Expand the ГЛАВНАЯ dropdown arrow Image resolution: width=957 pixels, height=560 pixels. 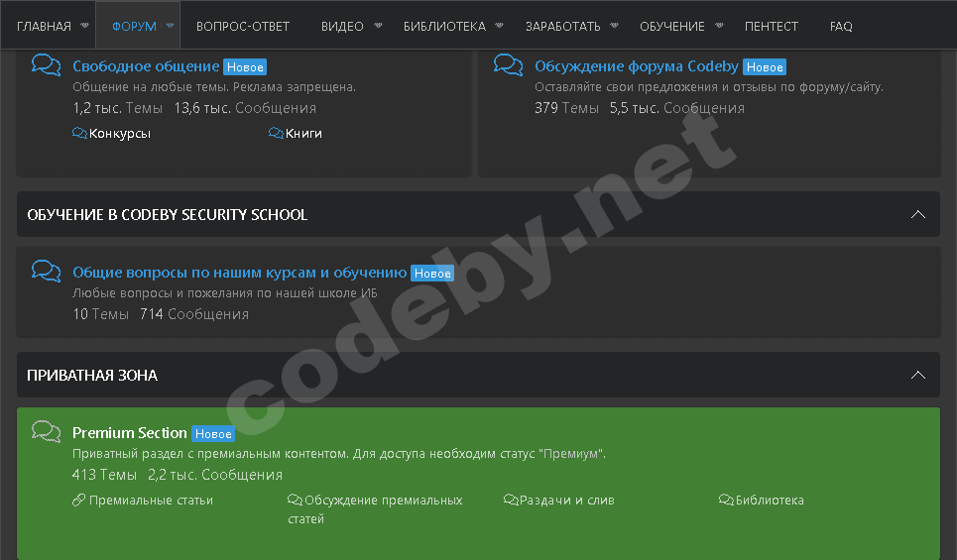tap(85, 26)
